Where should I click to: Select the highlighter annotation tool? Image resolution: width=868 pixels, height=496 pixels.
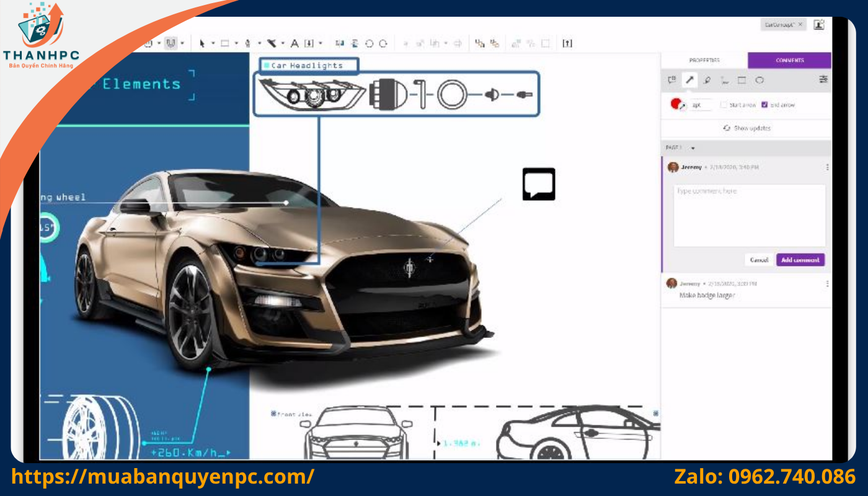(x=706, y=80)
